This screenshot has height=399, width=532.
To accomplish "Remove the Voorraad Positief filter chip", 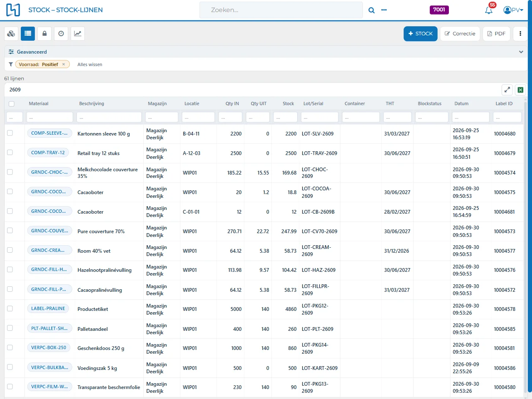I will (64, 64).
